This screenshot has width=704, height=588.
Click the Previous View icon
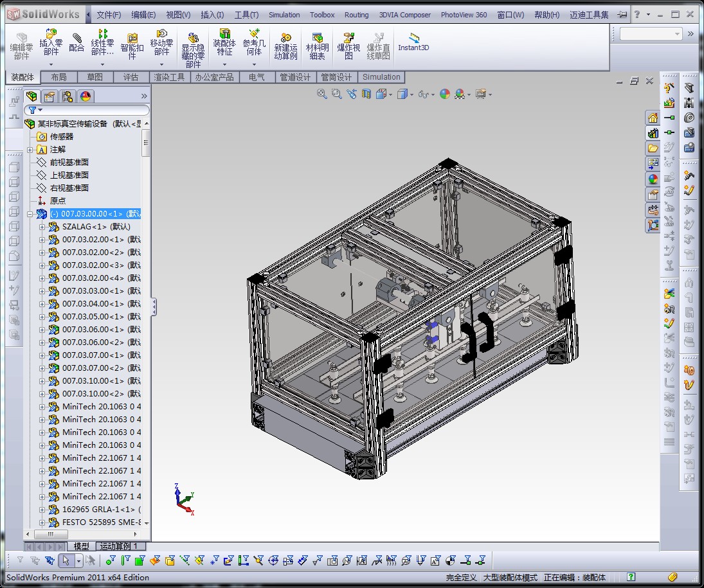(x=352, y=94)
